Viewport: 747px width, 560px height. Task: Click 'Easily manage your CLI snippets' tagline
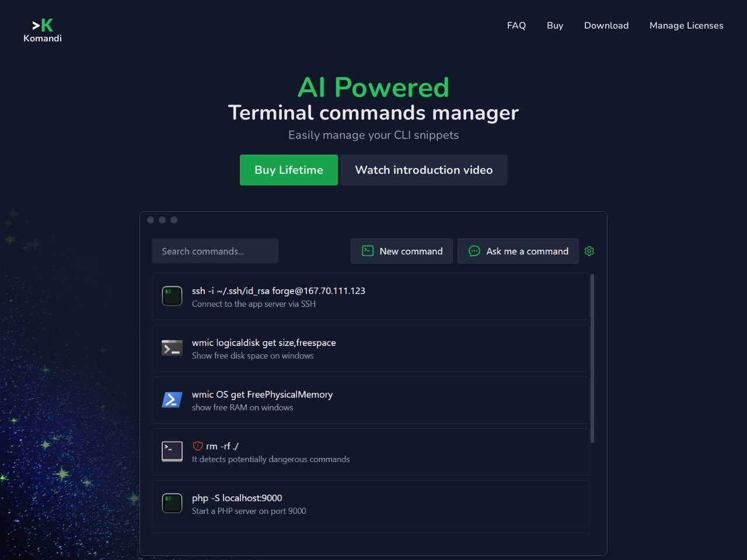373,135
